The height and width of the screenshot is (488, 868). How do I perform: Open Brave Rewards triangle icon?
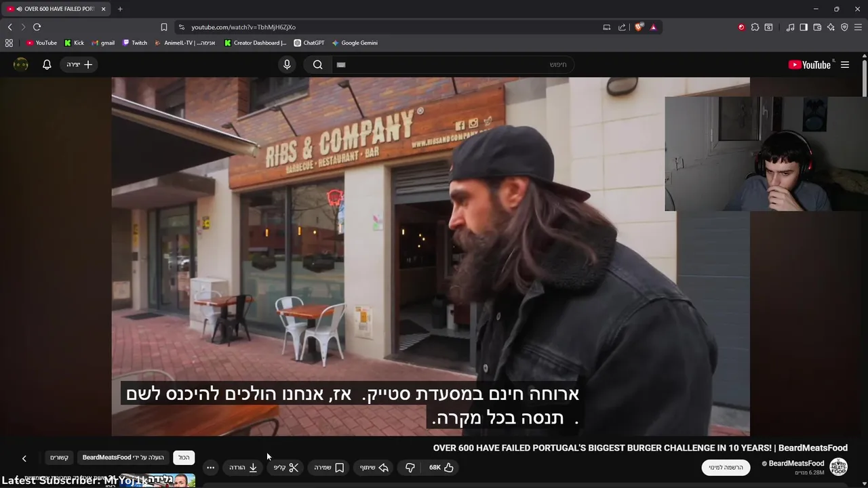[x=653, y=27]
